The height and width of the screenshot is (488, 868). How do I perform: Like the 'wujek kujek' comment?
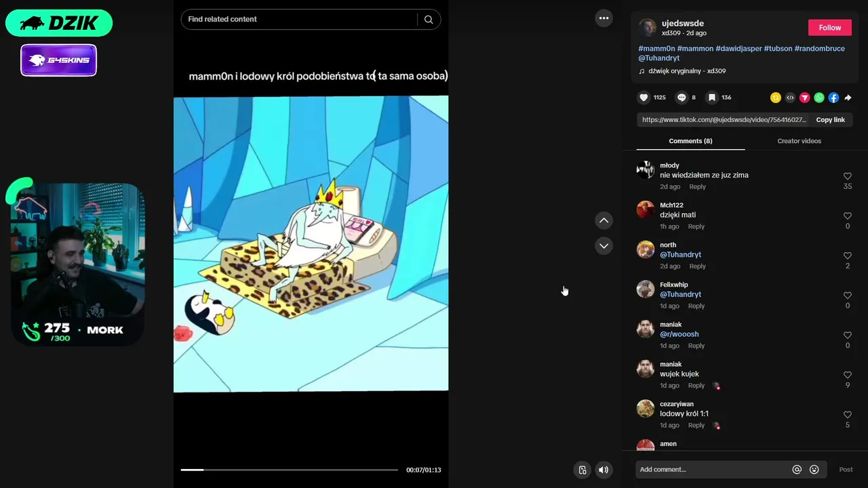tap(847, 375)
